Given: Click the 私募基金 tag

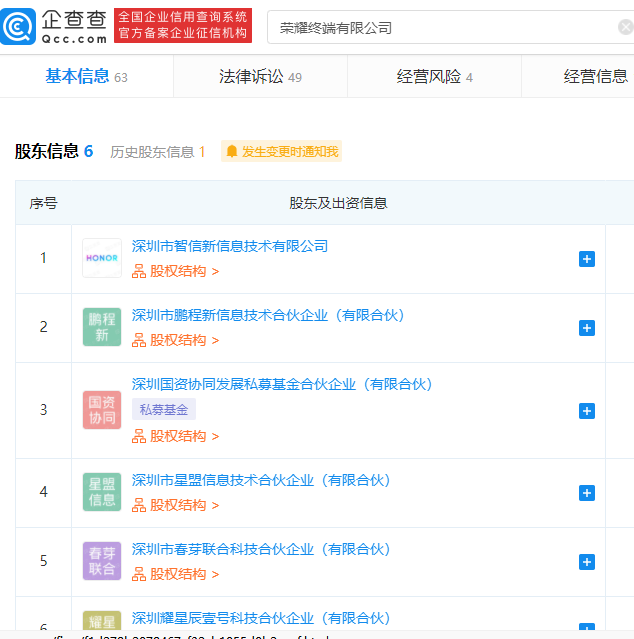Looking at the screenshot, I should [x=164, y=409].
